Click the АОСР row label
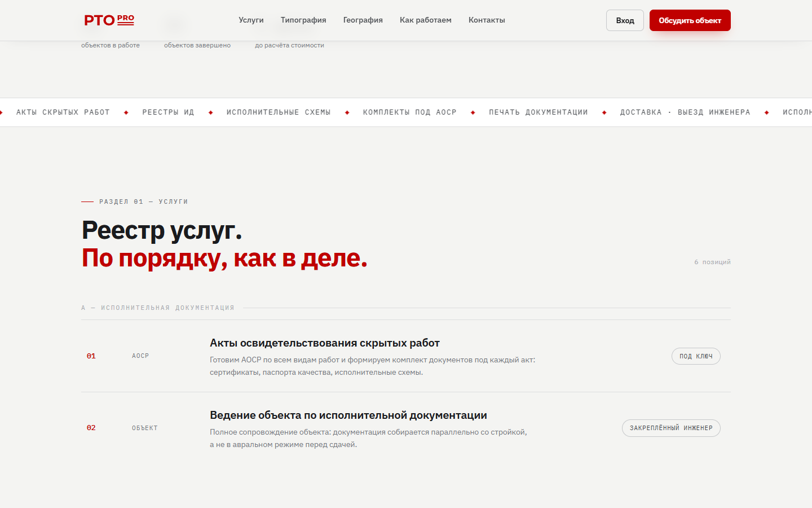Screen dimensions: 812x508 pos(140,356)
